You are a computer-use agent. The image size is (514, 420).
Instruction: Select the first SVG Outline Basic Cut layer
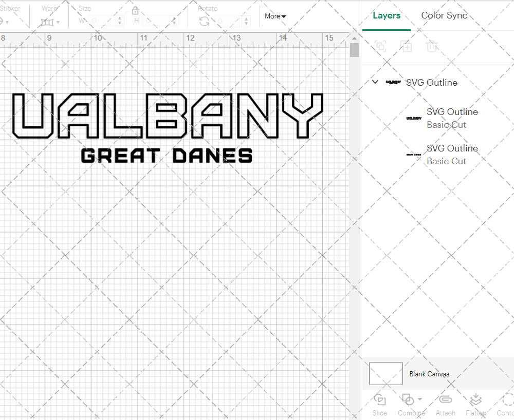coord(452,118)
